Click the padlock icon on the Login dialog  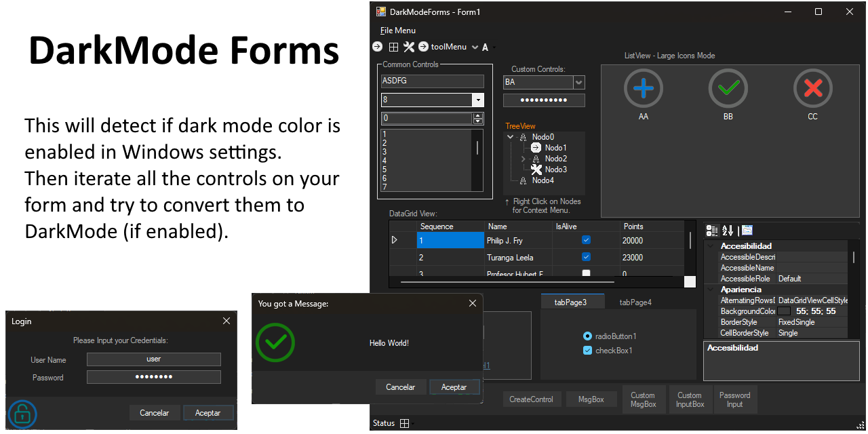click(x=22, y=414)
